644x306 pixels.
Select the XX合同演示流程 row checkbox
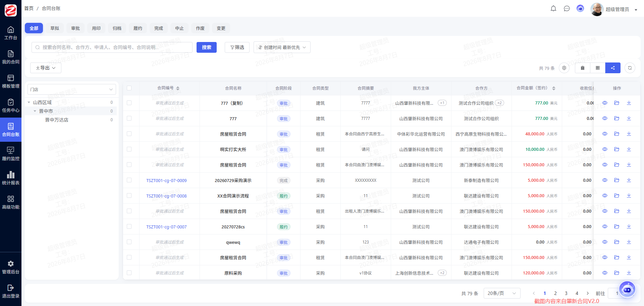pos(129,195)
